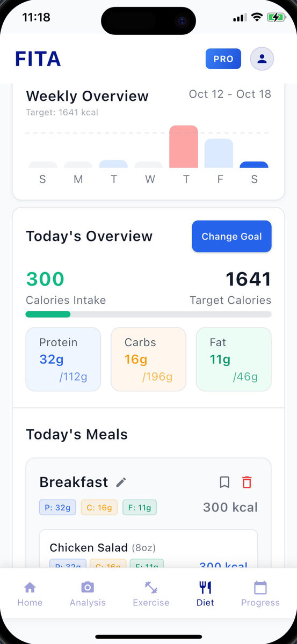Tap the Chicken Salad food item
The width and height of the screenshot is (297, 644).
[149, 549]
